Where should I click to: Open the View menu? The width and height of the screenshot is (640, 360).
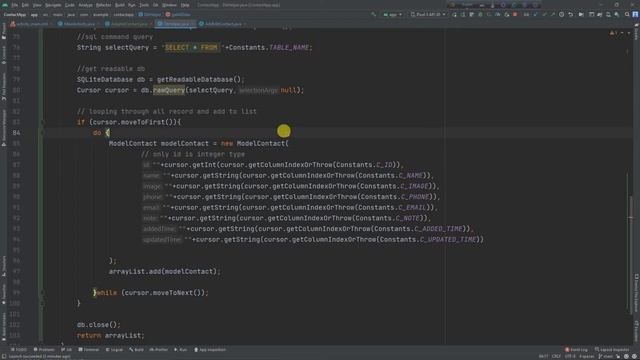click(37, 5)
